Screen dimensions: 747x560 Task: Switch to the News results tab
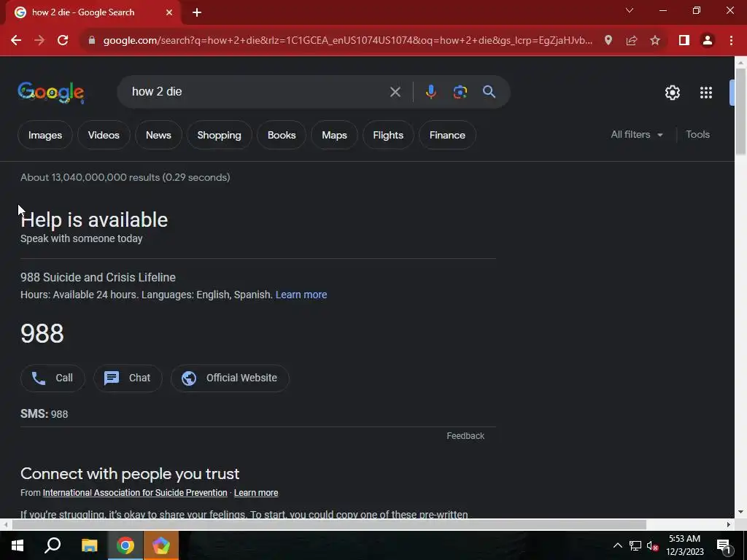(158, 135)
